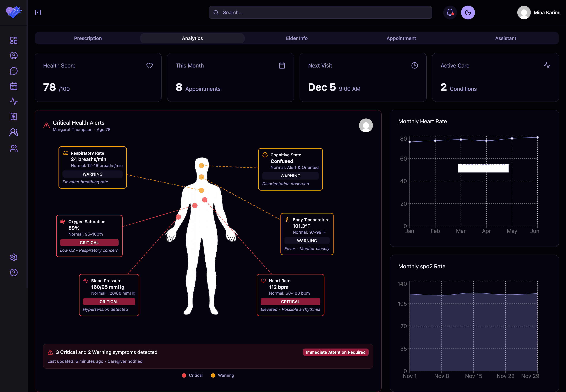Open the settings gear in sidebar
The height and width of the screenshot is (392, 566).
point(14,257)
